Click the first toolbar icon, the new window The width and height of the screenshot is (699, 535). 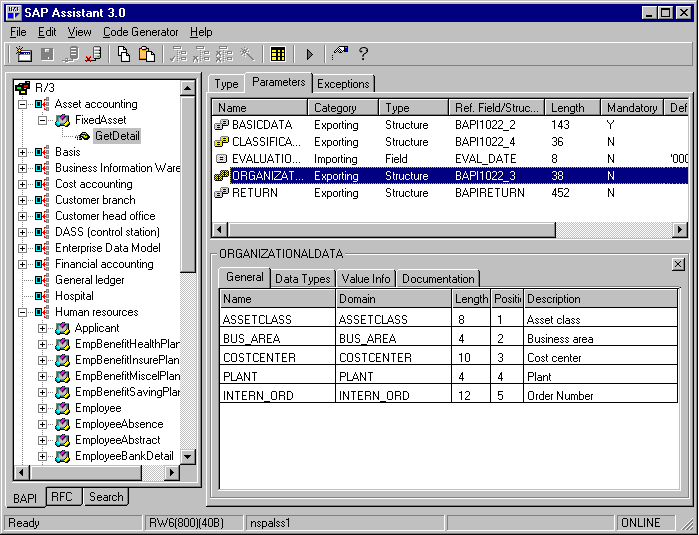(x=24, y=54)
